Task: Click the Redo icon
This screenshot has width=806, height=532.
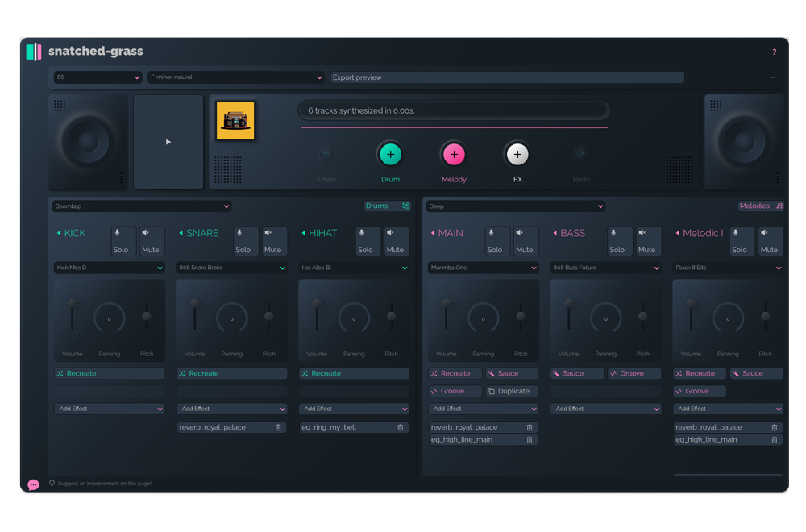Action: (581, 154)
